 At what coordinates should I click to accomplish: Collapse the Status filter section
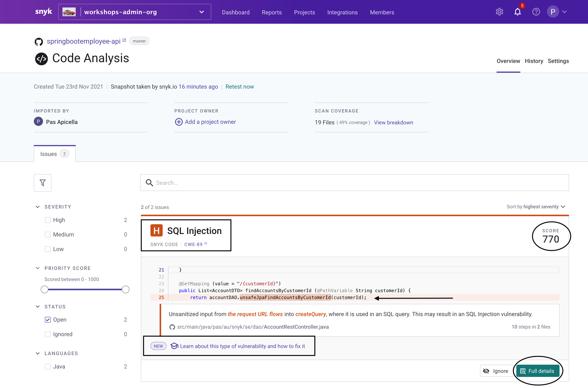tap(38, 306)
